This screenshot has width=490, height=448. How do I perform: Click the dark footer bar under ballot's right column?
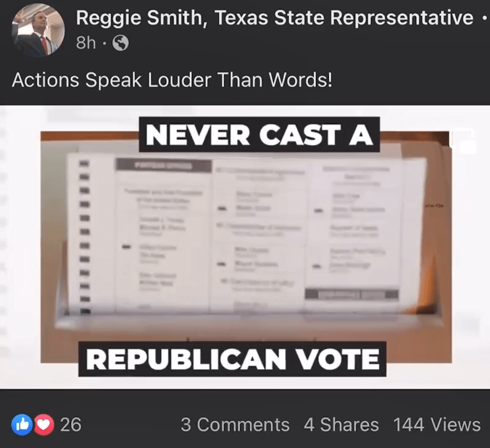(x=352, y=294)
